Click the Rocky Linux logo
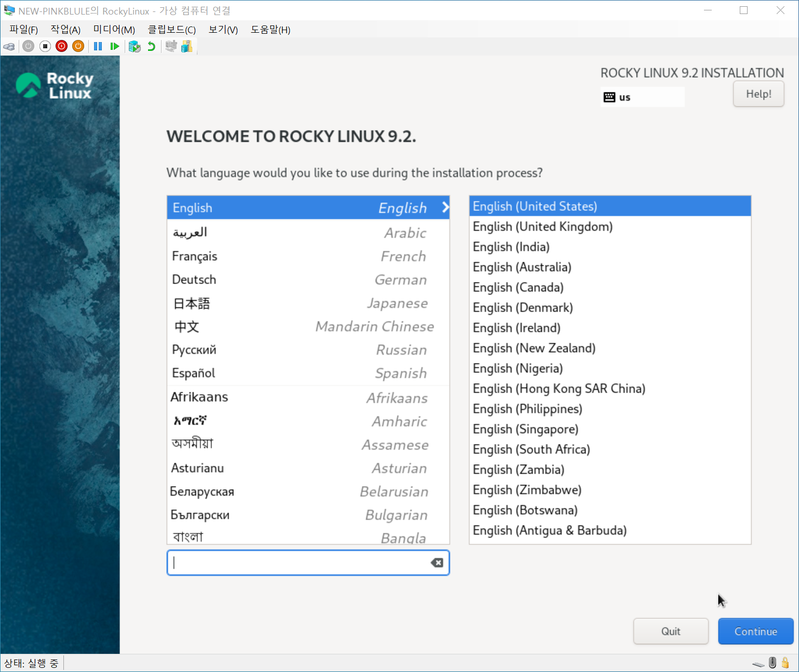This screenshot has height=672, width=799. click(55, 85)
